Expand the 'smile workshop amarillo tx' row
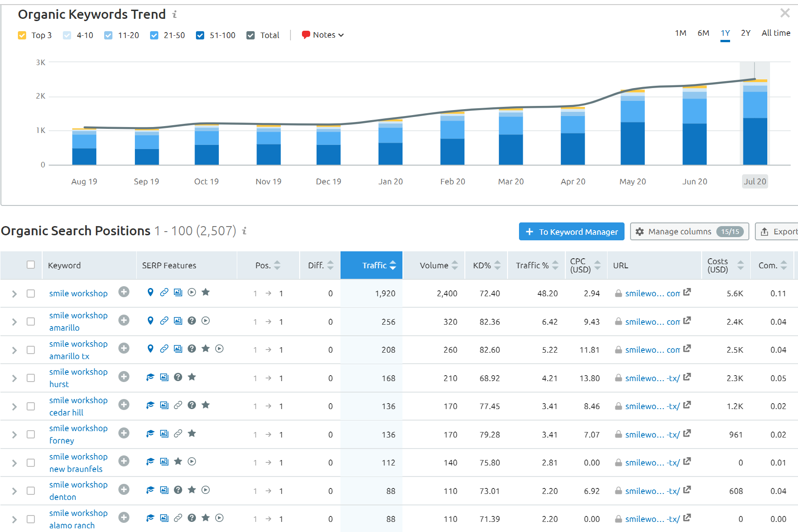Viewport: 798px width, 532px height. click(x=14, y=350)
